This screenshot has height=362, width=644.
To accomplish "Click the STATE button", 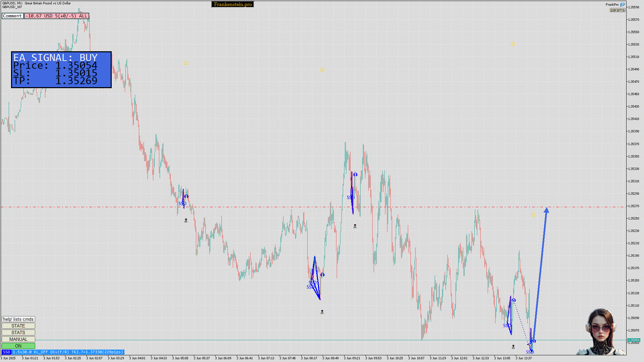I will click(x=18, y=326).
